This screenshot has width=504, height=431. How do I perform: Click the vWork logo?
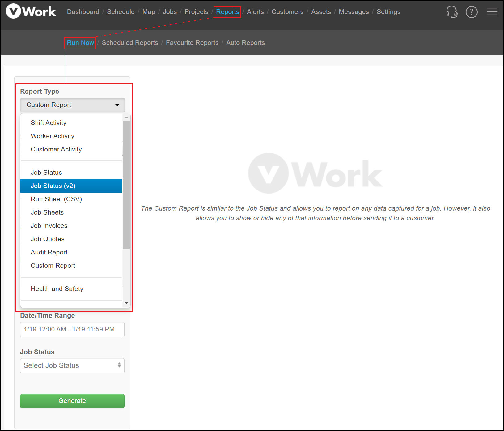pos(31,11)
